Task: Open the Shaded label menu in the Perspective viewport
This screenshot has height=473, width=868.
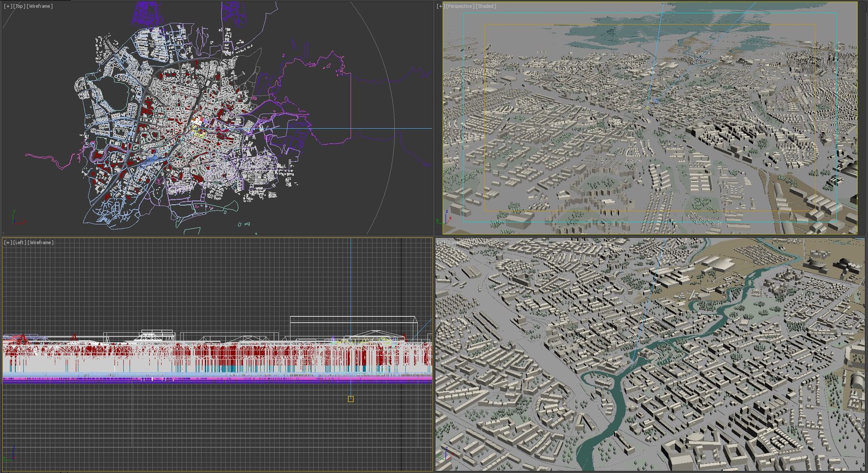Action: tap(486, 6)
